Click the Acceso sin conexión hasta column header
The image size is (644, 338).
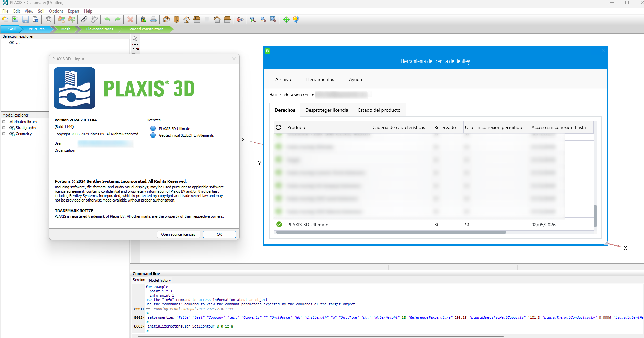(561, 127)
